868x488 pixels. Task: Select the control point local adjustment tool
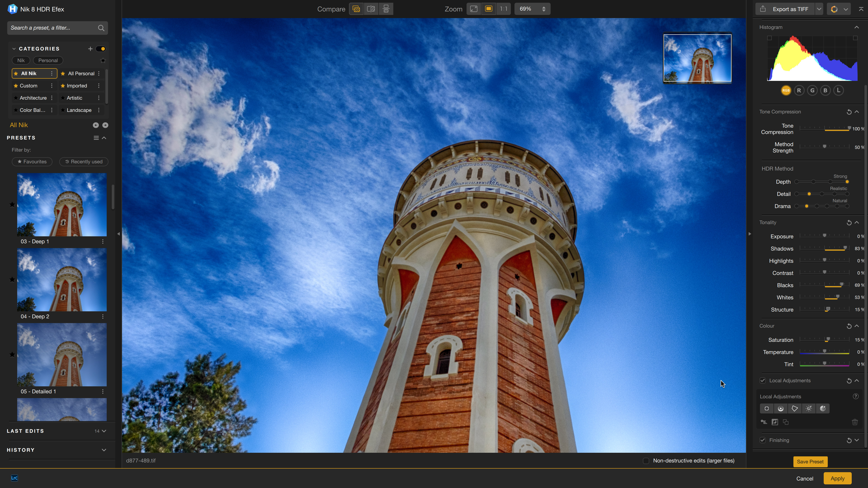(x=767, y=408)
